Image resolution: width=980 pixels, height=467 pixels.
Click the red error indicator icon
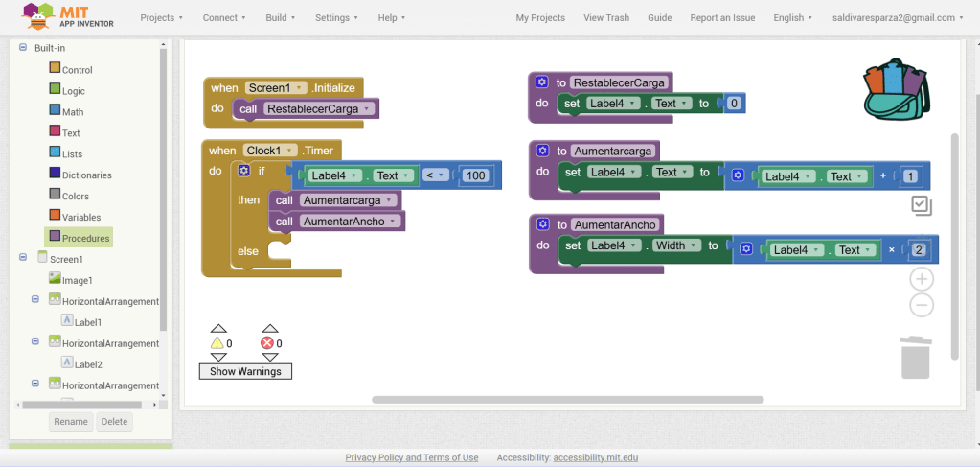(x=267, y=343)
